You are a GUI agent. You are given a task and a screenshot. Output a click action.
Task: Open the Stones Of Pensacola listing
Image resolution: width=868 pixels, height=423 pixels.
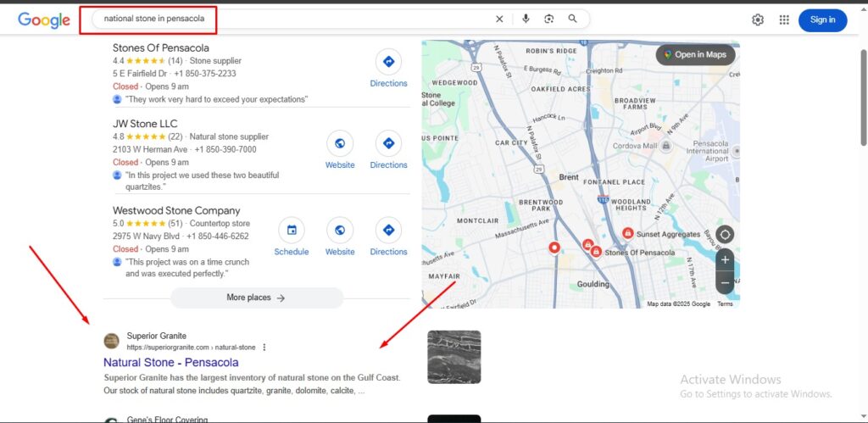pyautogui.click(x=160, y=48)
